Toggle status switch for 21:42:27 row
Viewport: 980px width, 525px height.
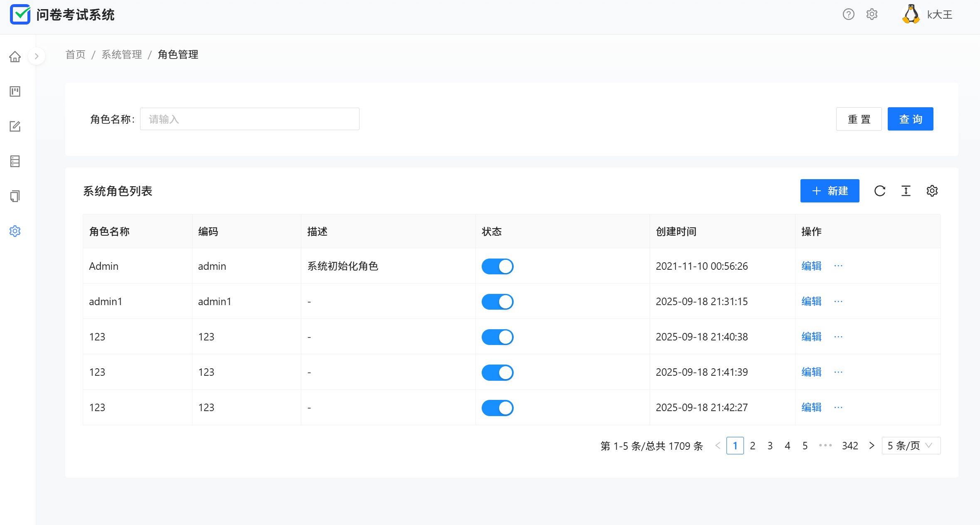(x=497, y=408)
